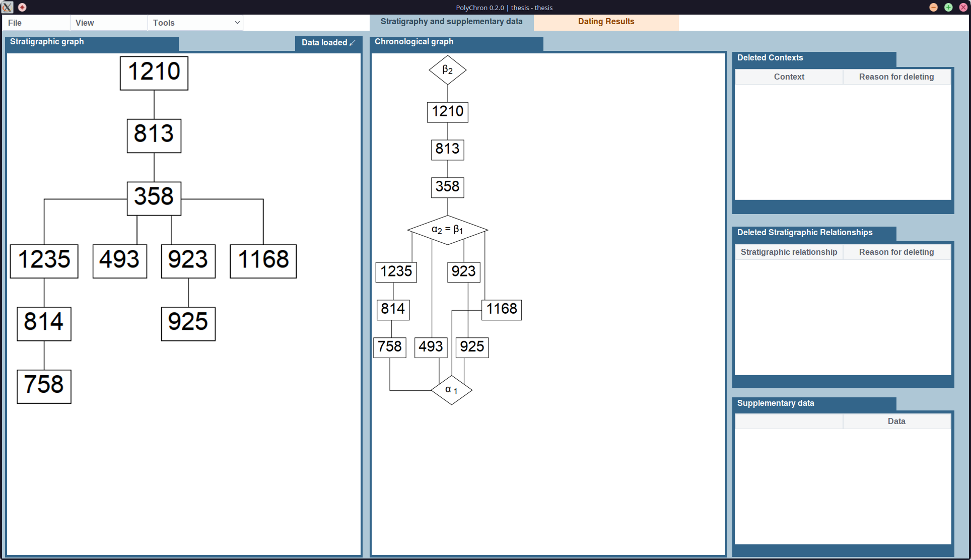Select node 813 in Stratigraphic graph
The width and height of the screenshot is (971, 560).
point(154,136)
